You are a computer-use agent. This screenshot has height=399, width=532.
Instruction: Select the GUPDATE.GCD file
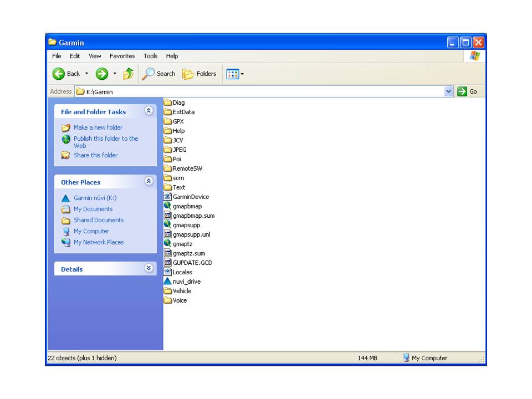tap(192, 263)
